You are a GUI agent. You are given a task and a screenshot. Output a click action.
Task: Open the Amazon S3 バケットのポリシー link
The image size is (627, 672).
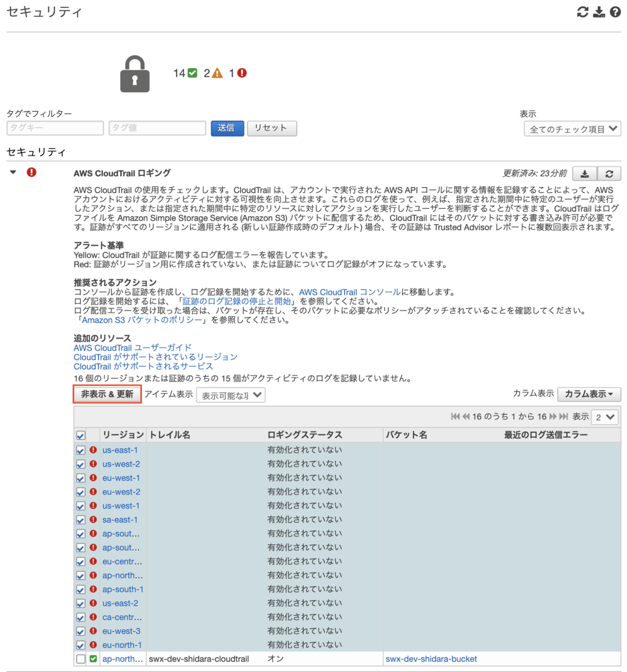click(142, 320)
